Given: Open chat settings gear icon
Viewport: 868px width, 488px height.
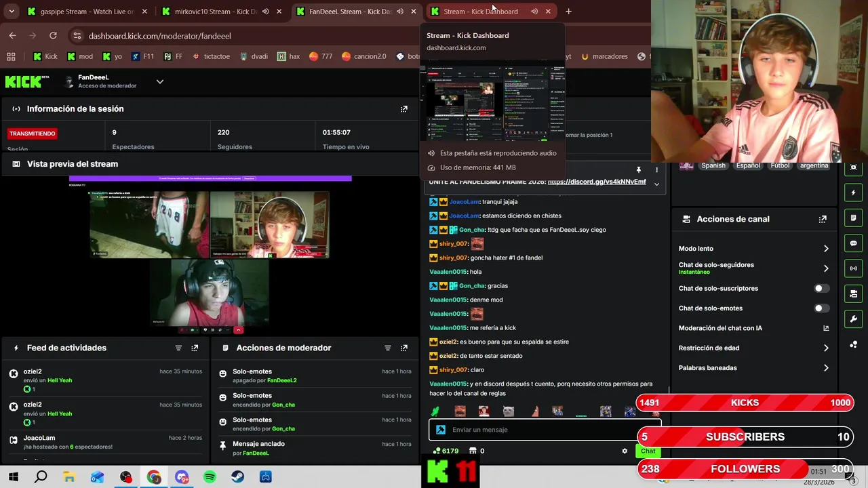Looking at the screenshot, I should (625, 451).
